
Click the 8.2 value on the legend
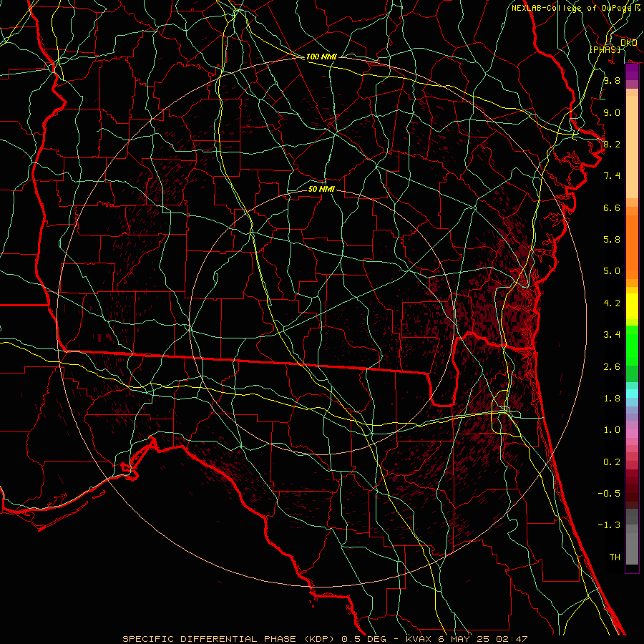[x=612, y=144]
